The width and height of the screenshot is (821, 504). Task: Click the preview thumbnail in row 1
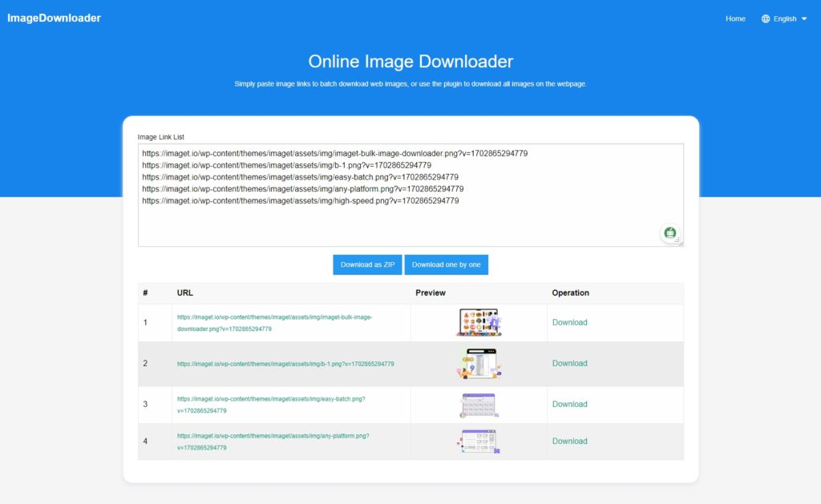click(479, 322)
